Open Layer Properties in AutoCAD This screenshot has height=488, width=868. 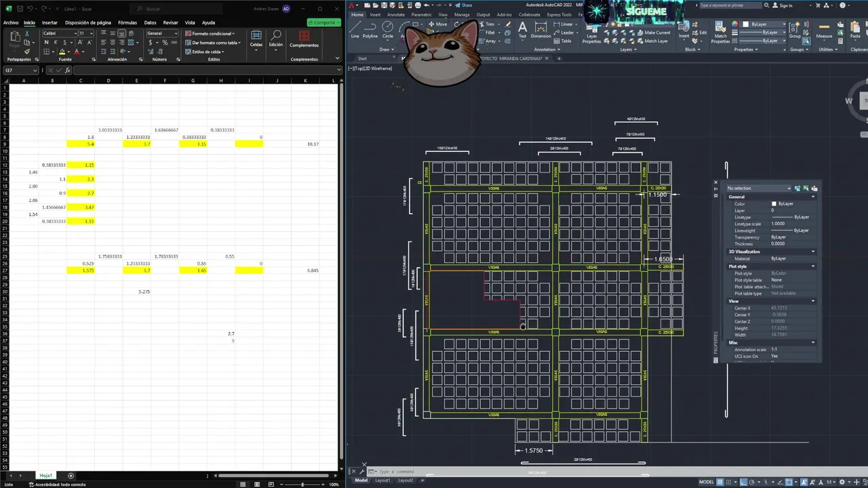(x=591, y=33)
